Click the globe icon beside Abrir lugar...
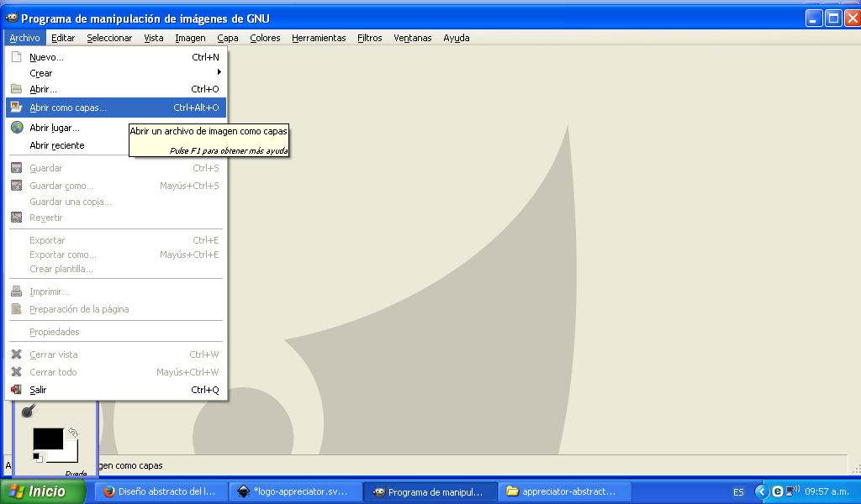The height and width of the screenshot is (504, 861). coord(17,127)
